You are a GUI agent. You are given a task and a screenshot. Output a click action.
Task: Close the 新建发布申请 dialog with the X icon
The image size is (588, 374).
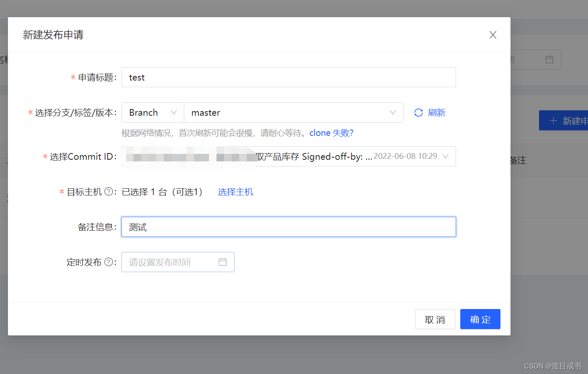[x=493, y=35]
